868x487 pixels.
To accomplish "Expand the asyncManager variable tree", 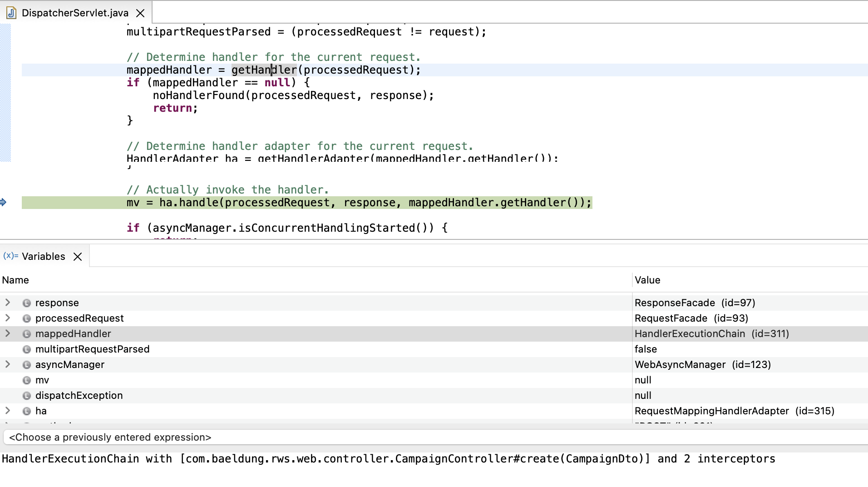I will click(8, 364).
